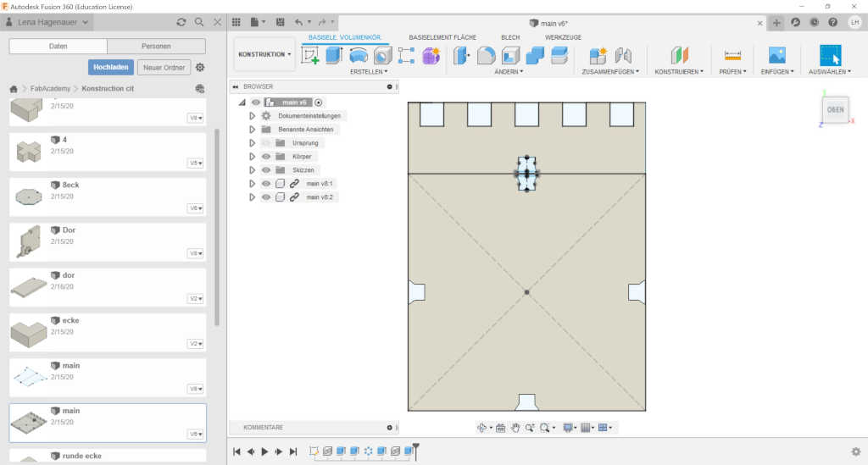Open the ZUSAMMENFÜGEN dropdown menu
The image size is (868, 465).
coord(610,72)
